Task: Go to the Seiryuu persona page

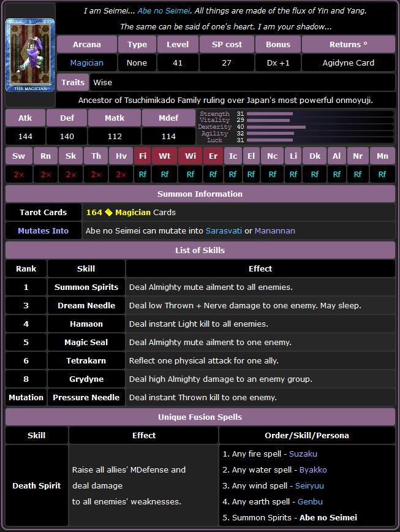Action: (309, 486)
